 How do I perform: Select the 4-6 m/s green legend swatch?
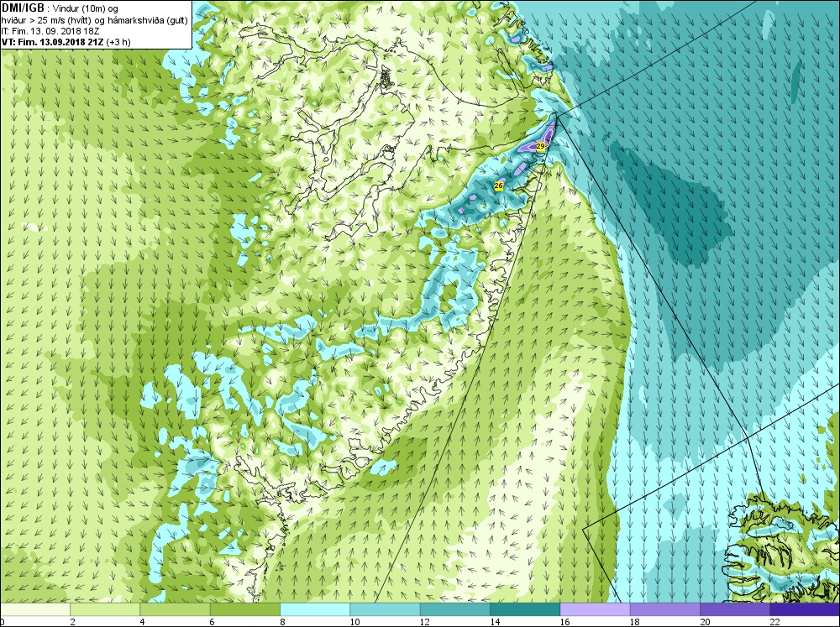(x=175, y=609)
